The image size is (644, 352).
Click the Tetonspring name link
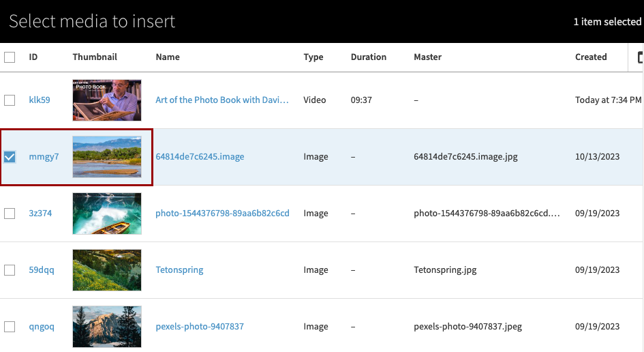point(179,270)
